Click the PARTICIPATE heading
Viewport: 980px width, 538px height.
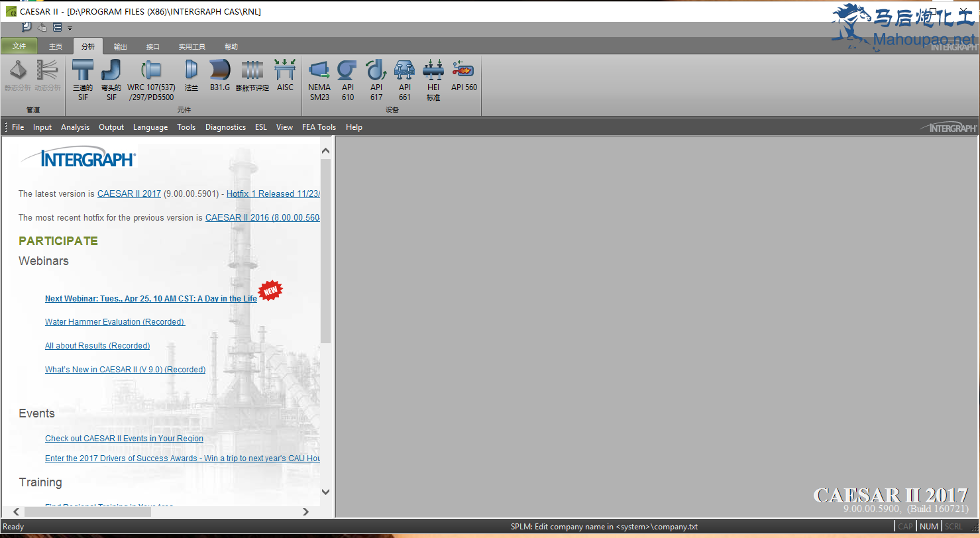tap(58, 241)
